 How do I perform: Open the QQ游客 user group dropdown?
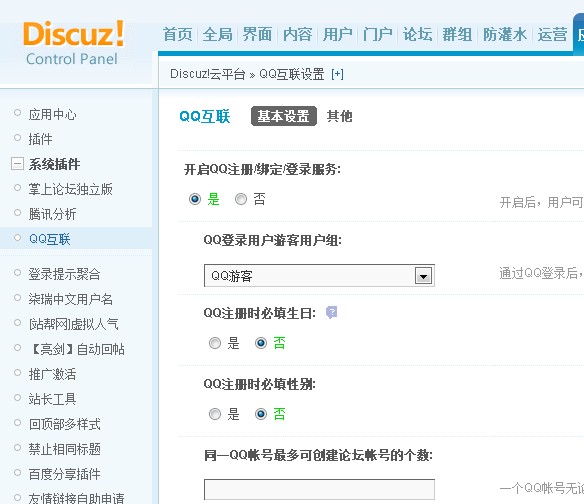coord(319,276)
